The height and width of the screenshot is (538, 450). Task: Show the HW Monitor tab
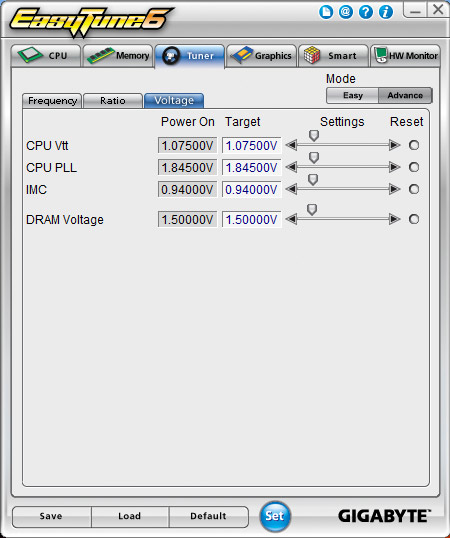[x=405, y=56]
